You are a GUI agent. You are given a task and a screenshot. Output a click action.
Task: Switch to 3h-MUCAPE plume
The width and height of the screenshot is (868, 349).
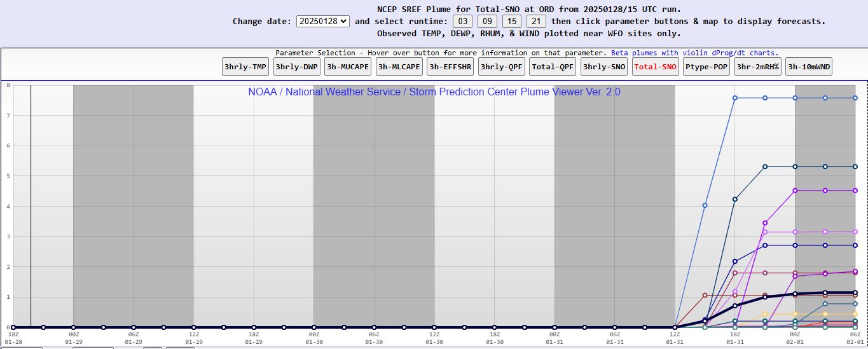coord(348,66)
